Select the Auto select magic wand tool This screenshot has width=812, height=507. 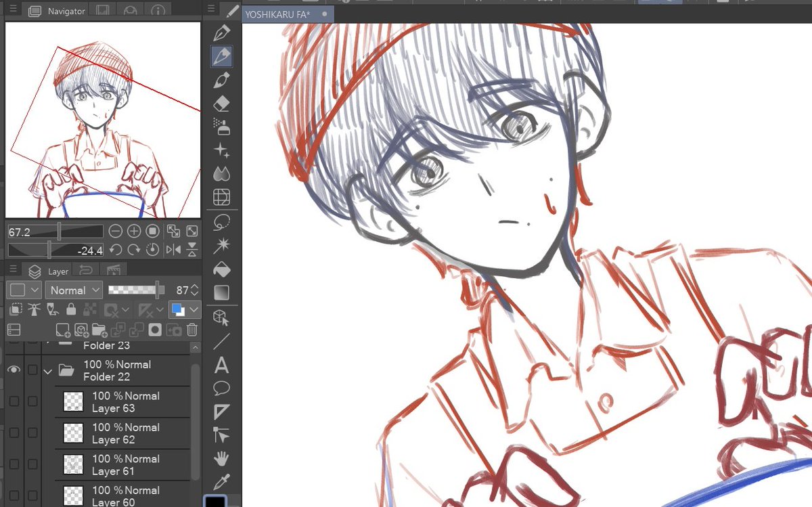(x=221, y=245)
